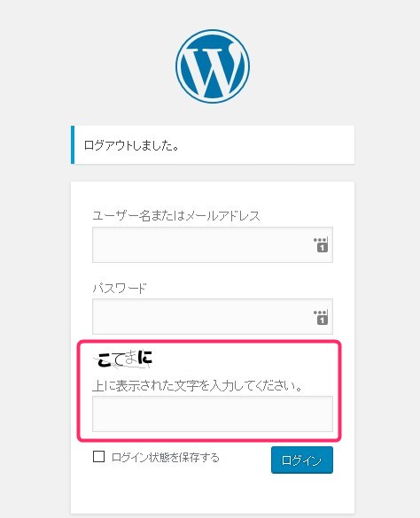The height and width of the screenshot is (518, 420).
Task: Focus the パスワード input field
Action: pyautogui.click(x=213, y=316)
